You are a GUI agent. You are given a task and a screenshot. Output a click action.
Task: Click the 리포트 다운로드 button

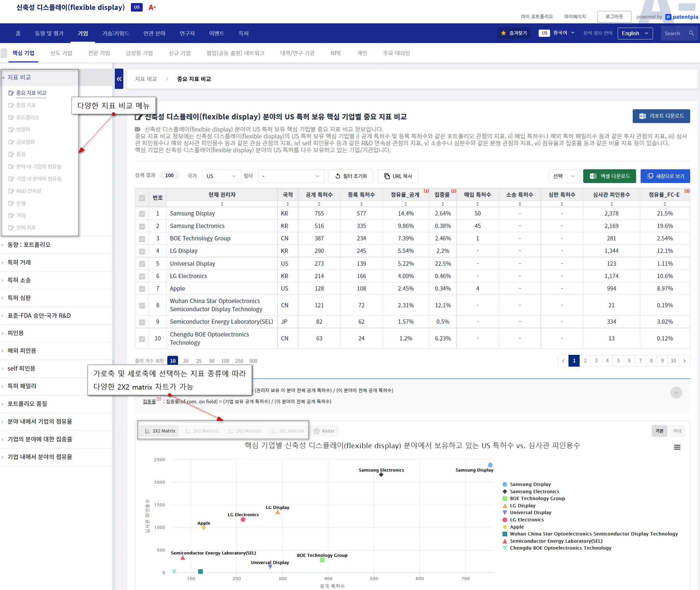pos(661,116)
